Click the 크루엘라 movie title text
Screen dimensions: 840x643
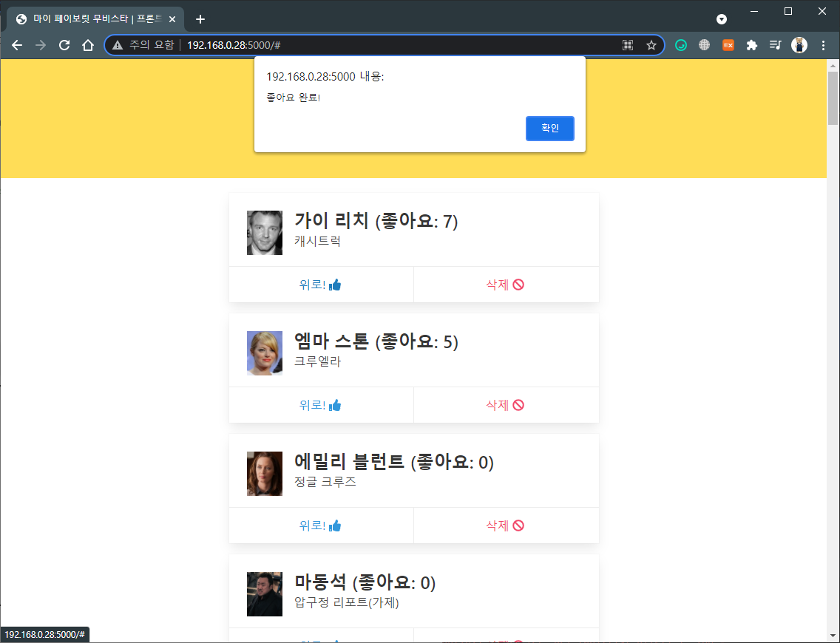pyautogui.click(x=318, y=361)
